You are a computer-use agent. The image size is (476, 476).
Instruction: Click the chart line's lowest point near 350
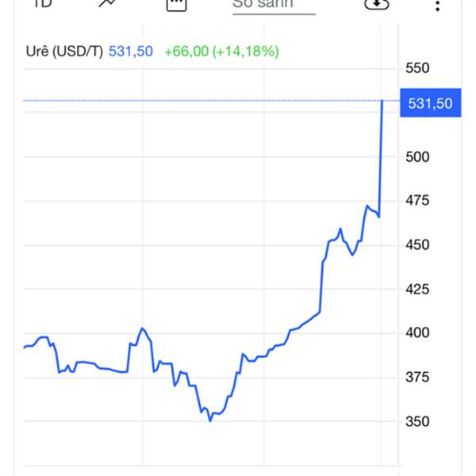click(x=210, y=420)
